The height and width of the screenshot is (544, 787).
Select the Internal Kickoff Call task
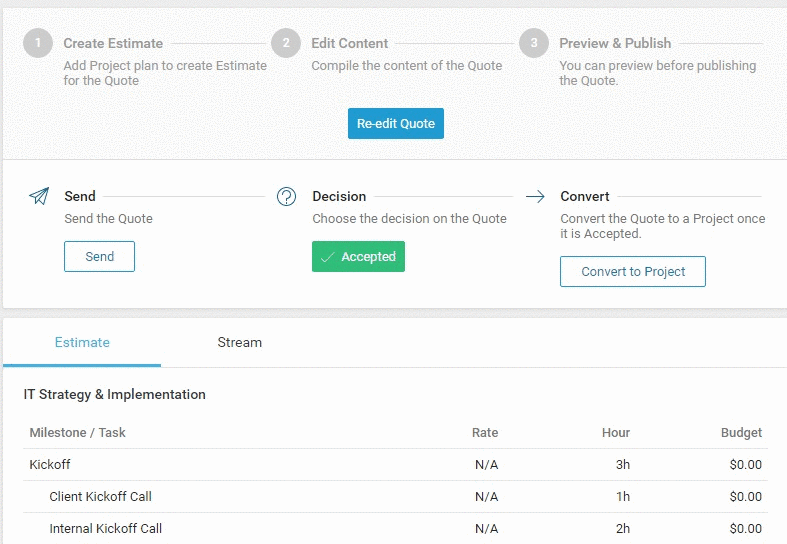pos(105,528)
